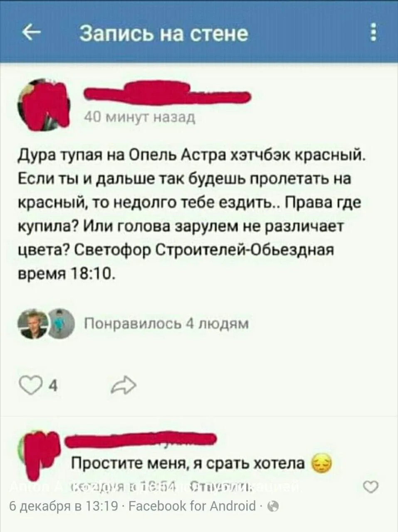The image size is (398, 532).
Task: Like the comment via its small heart
Action: click(x=370, y=487)
